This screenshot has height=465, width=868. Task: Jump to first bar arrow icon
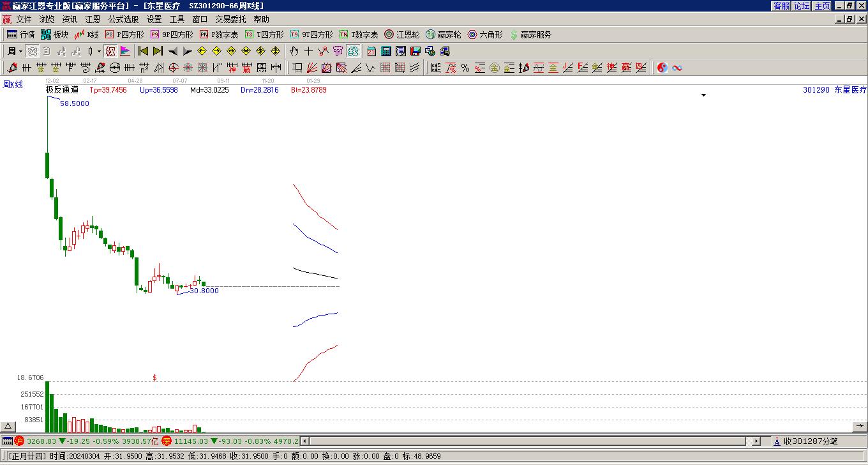[x=143, y=51]
